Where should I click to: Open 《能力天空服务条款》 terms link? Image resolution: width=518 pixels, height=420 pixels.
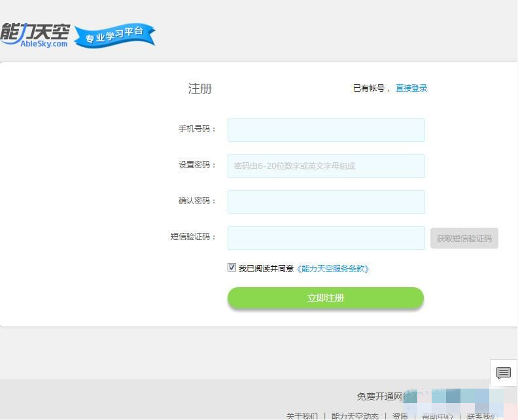(333, 269)
